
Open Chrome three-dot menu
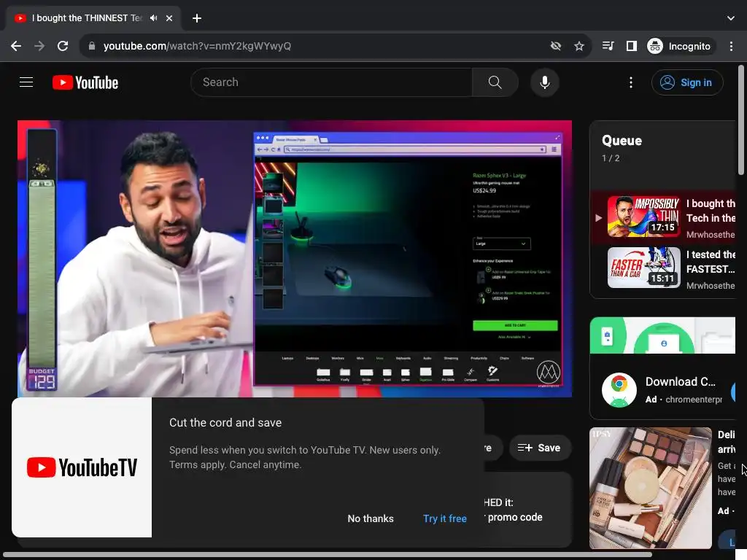point(731,46)
